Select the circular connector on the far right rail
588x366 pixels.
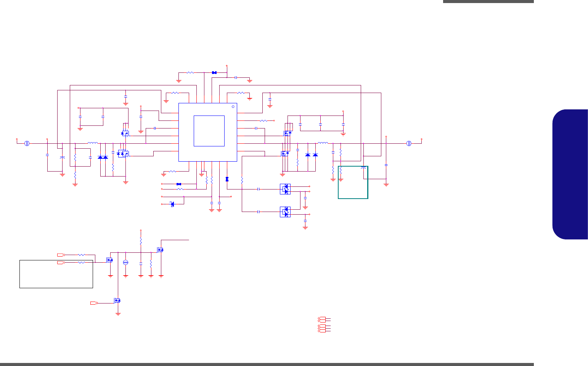coord(409,143)
